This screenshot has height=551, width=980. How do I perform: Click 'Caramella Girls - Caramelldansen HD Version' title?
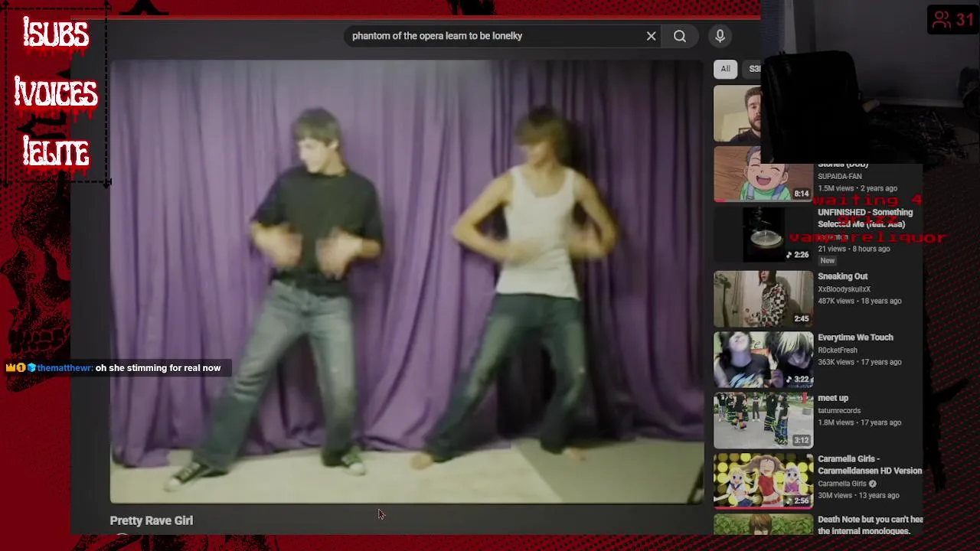click(x=870, y=465)
